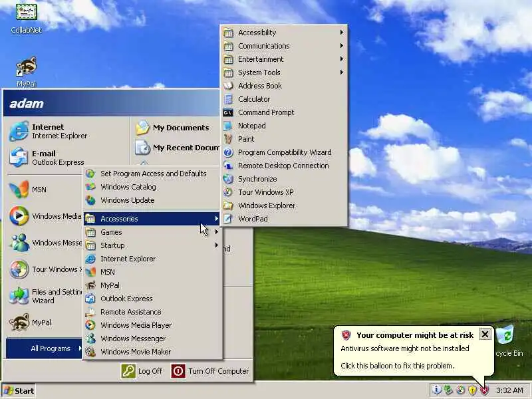
Task: Click the antivirus warning balloon text
Action: tap(405, 348)
